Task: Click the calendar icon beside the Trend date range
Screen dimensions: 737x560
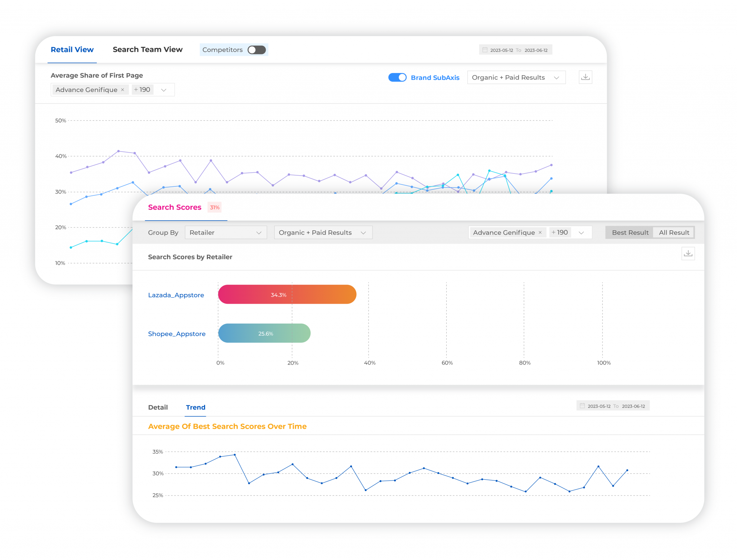Action: [582, 406]
